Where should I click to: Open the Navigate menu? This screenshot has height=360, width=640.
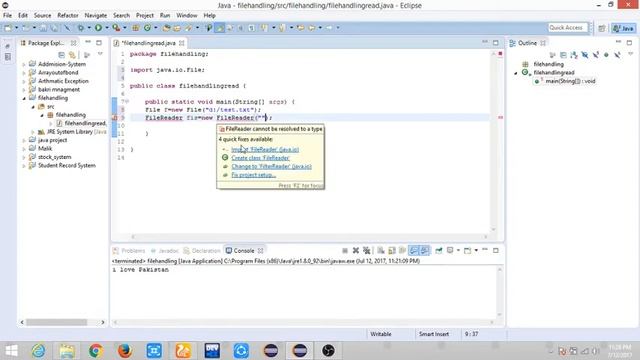pos(96,16)
